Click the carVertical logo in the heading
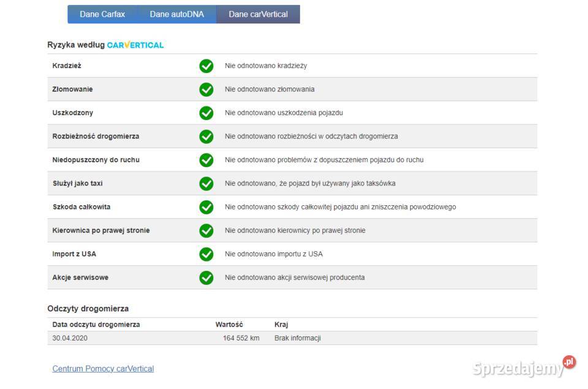 click(x=135, y=45)
